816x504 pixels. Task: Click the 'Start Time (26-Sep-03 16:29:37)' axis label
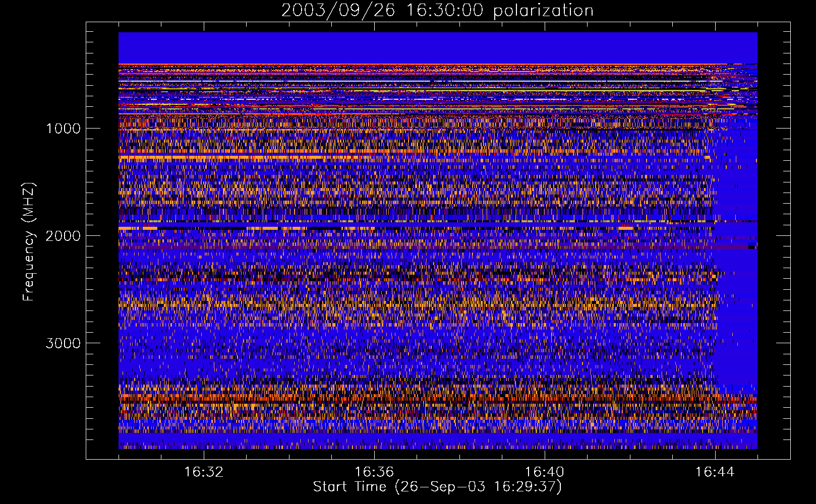point(437,487)
